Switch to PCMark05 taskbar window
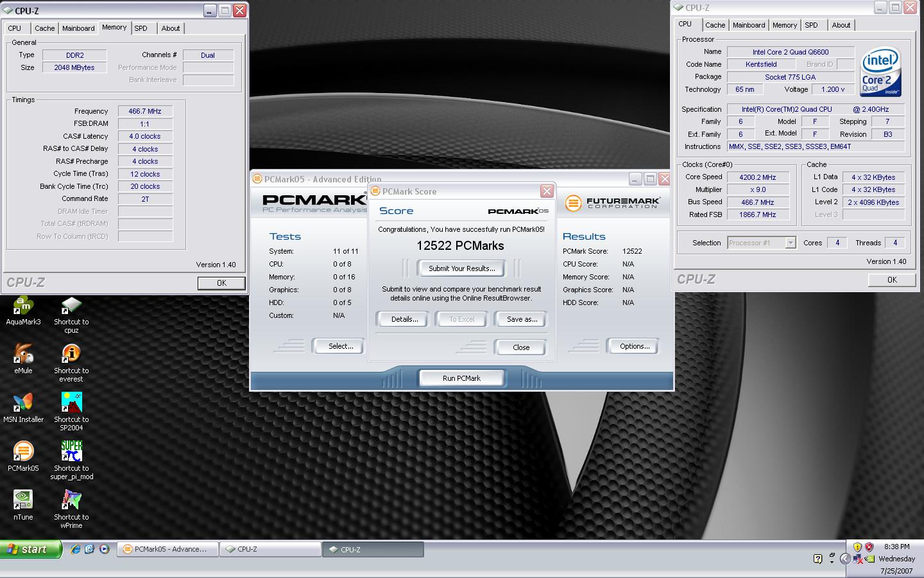Image resolution: width=924 pixels, height=578 pixels. click(167, 549)
